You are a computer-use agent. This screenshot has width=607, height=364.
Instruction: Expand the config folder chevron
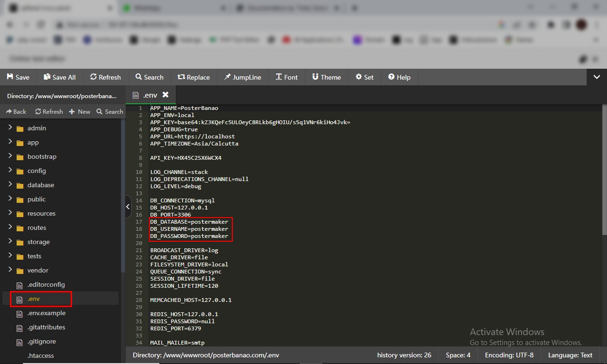click(10, 171)
